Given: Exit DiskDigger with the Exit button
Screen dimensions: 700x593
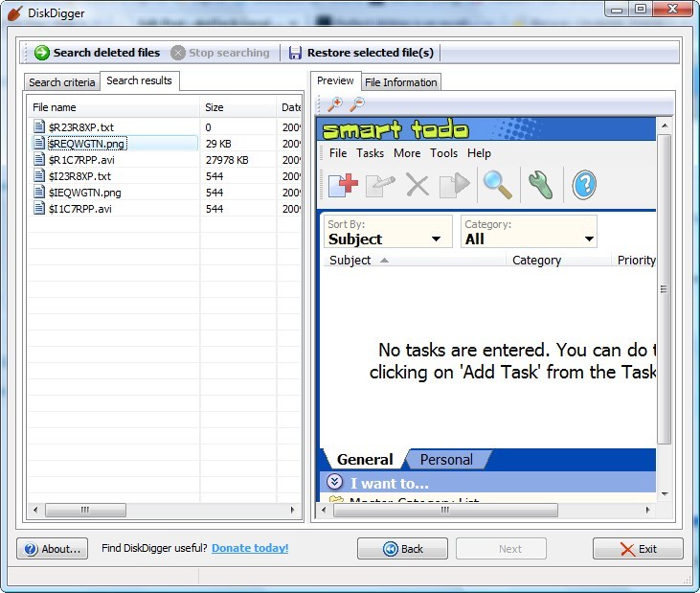Looking at the screenshot, I should tap(638, 548).
